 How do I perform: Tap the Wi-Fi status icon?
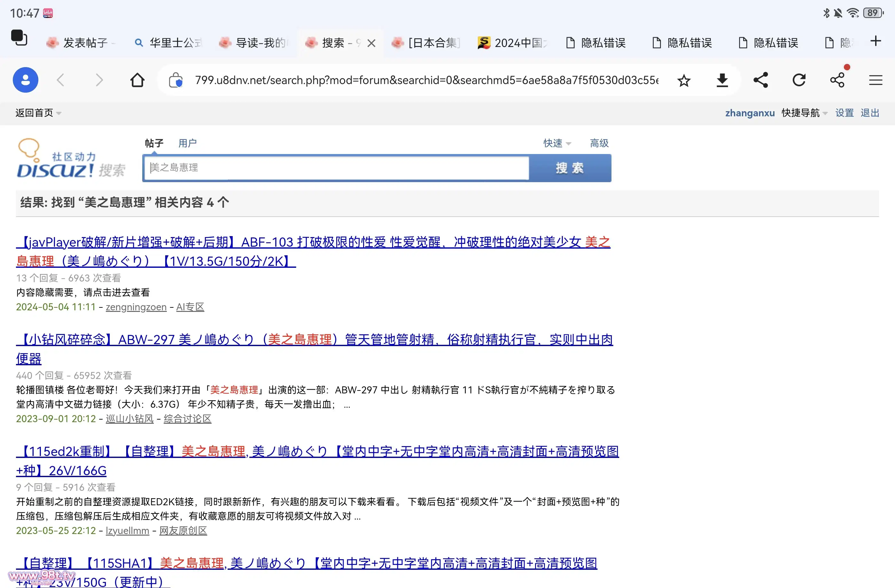[x=852, y=13]
